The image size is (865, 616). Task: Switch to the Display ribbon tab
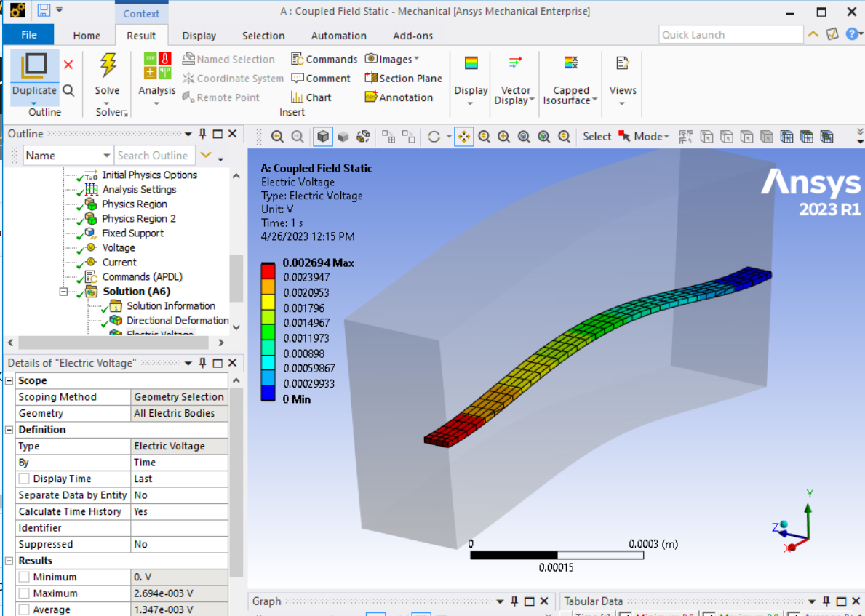pyautogui.click(x=199, y=36)
